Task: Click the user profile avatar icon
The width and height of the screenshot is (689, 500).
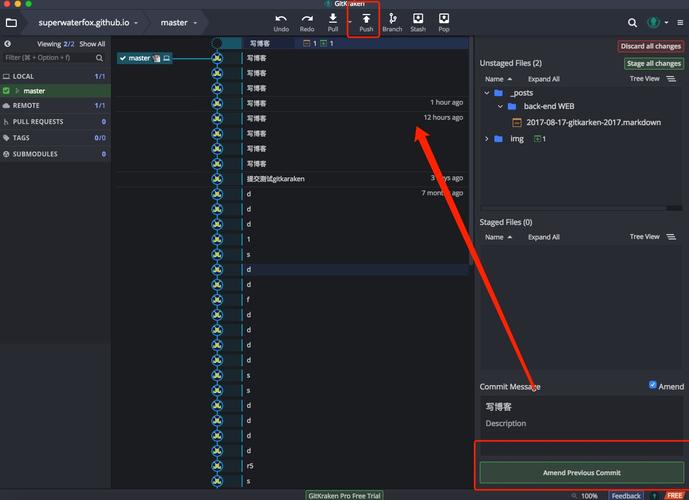Action: click(x=653, y=22)
